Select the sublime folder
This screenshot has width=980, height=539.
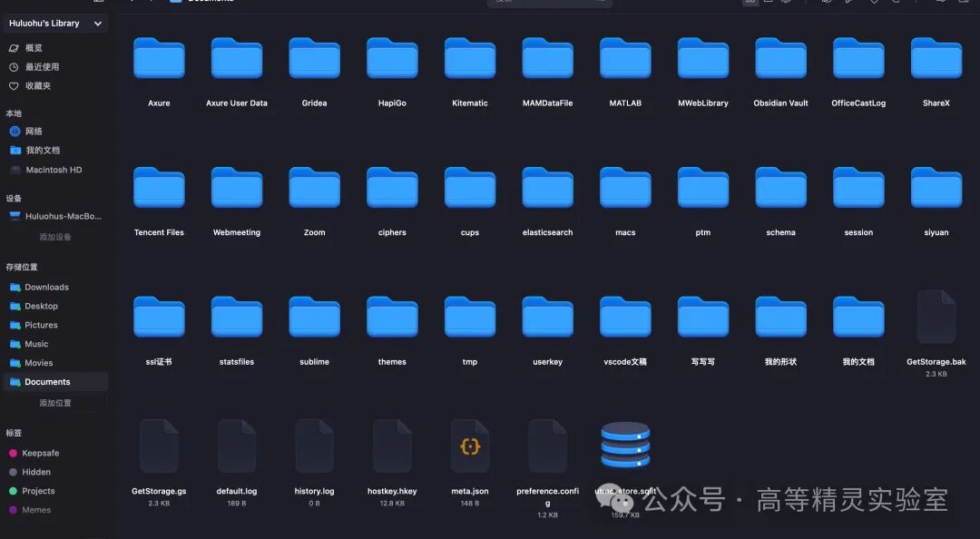point(314,317)
